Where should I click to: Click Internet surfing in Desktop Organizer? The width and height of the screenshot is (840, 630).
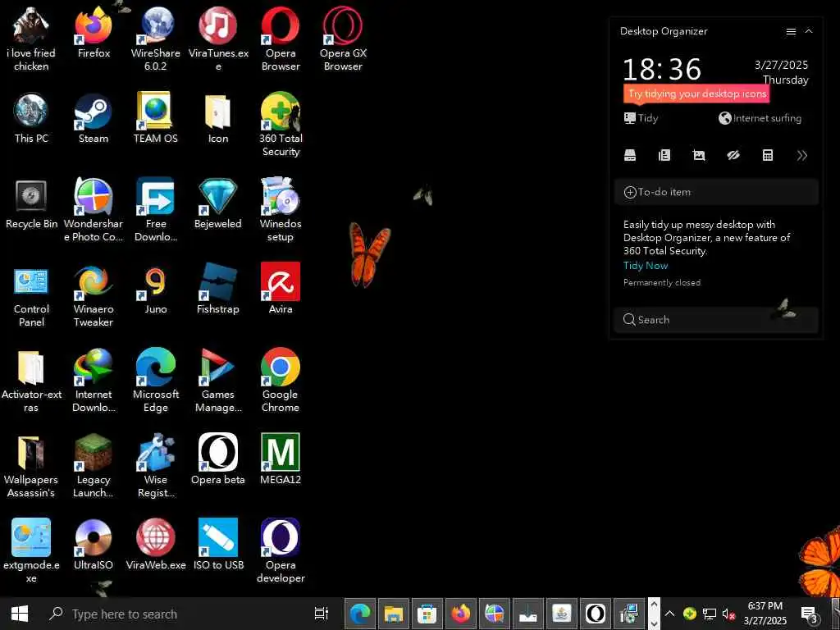[760, 118]
